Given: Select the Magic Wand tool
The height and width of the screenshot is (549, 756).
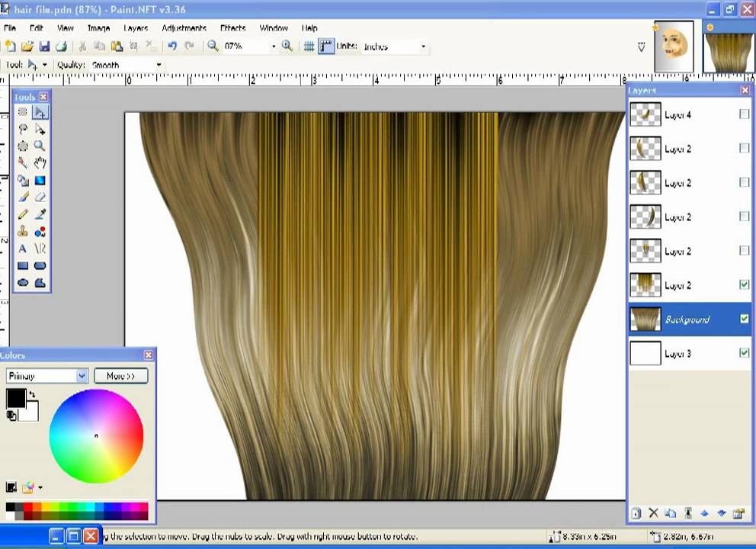Looking at the screenshot, I should (x=23, y=163).
